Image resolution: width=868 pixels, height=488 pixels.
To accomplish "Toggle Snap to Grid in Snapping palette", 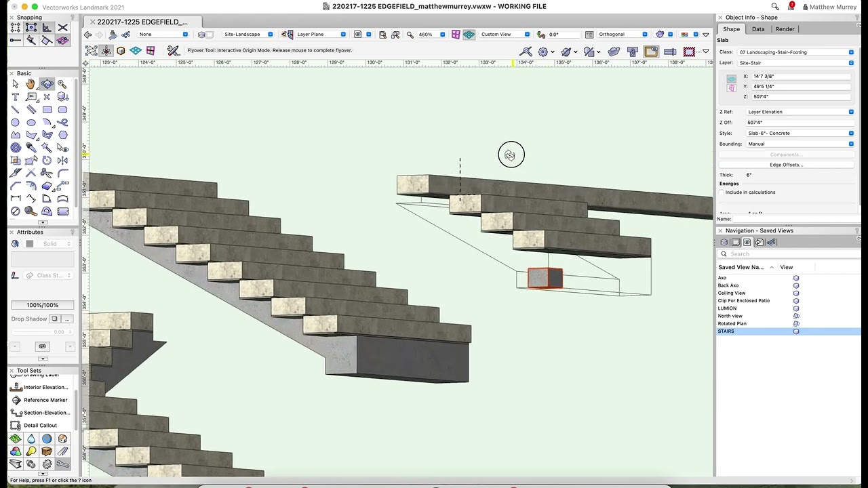I will point(15,28).
